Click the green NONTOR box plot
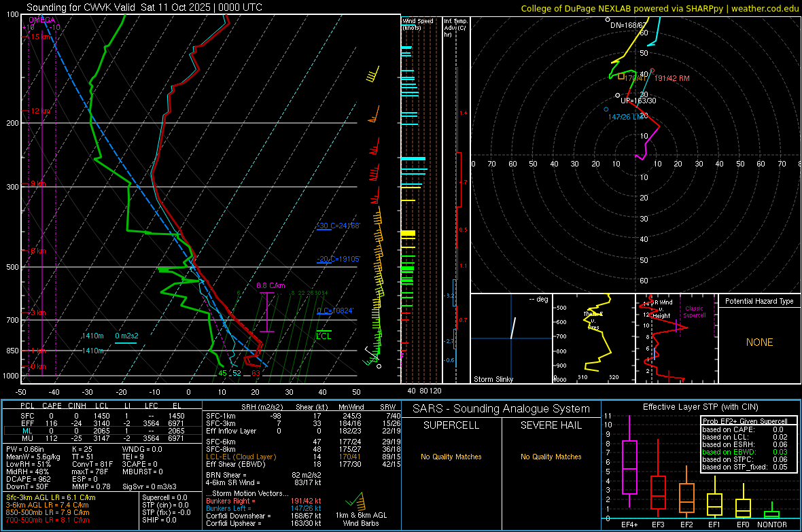Image resolution: width=802 pixels, height=532 pixels. pos(772,510)
